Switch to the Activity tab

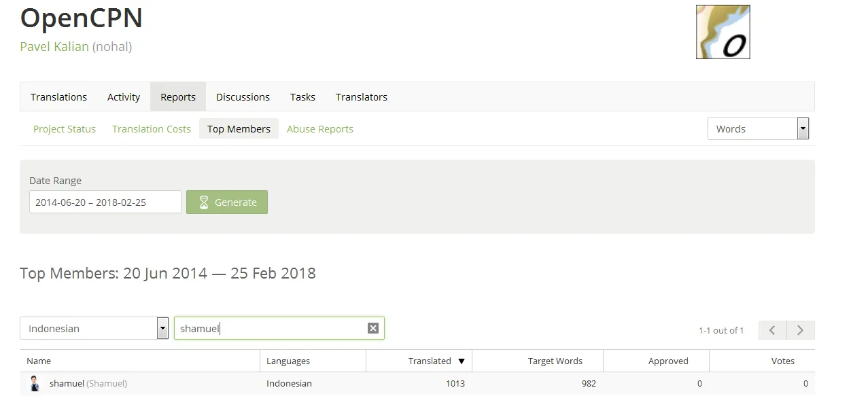coord(124,97)
